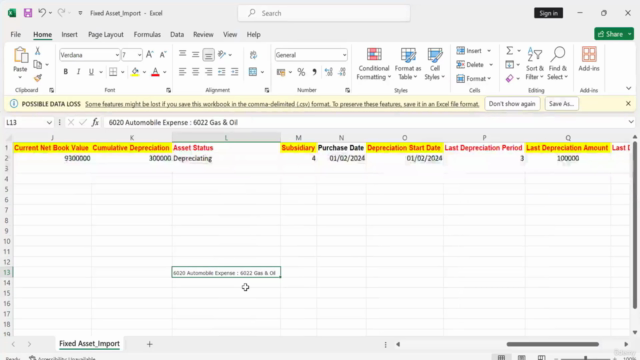Expand the Format cells dropdown

point(489,78)
